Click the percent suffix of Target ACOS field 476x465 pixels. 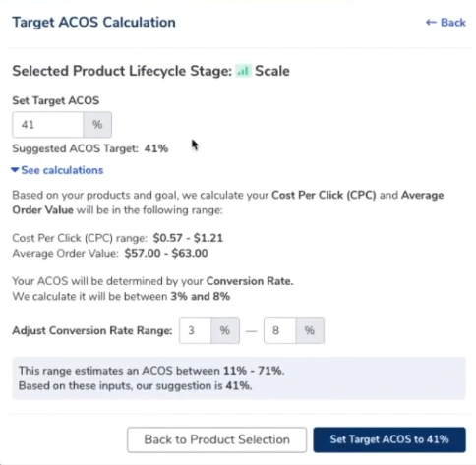[x=97, y=125]
